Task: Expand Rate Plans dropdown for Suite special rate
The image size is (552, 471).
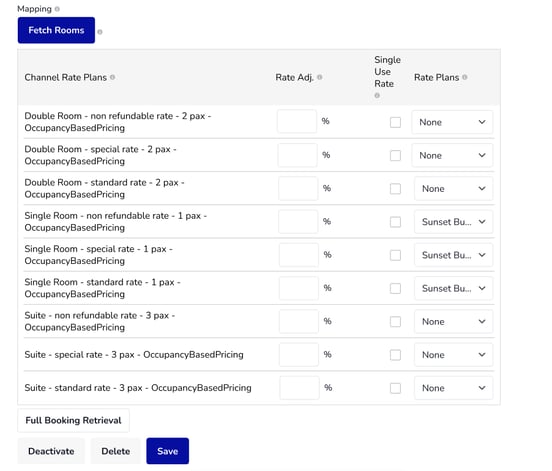Action: tap(453, 355)
